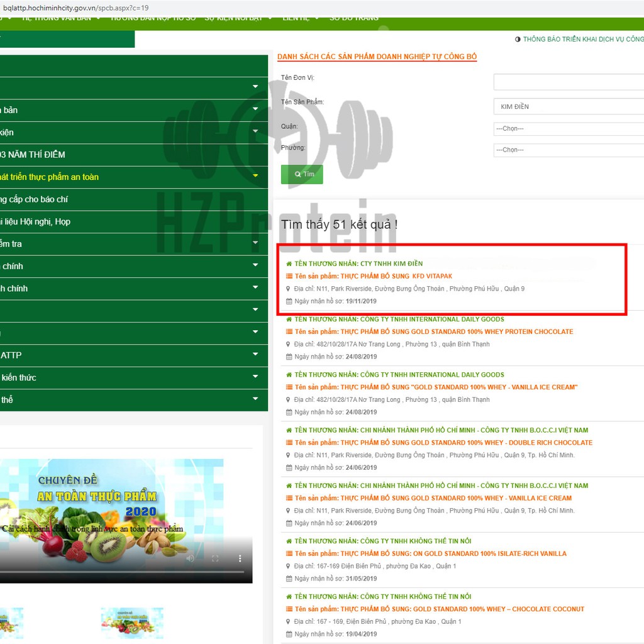Click calendar icon next to 19/04/2019

pos(289,634)
